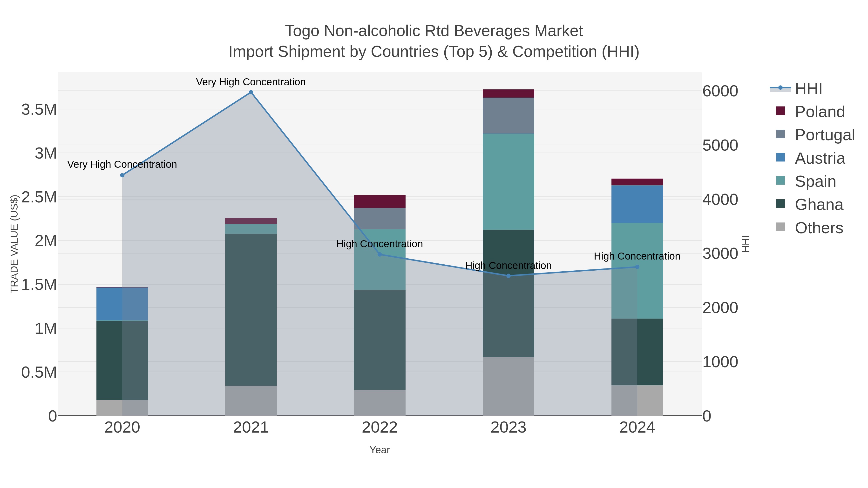Image resolution: width=868 pixels, height=488 pixels.
Task: Click the Austria segment of the 2024 bar
Action: point(637,204)
